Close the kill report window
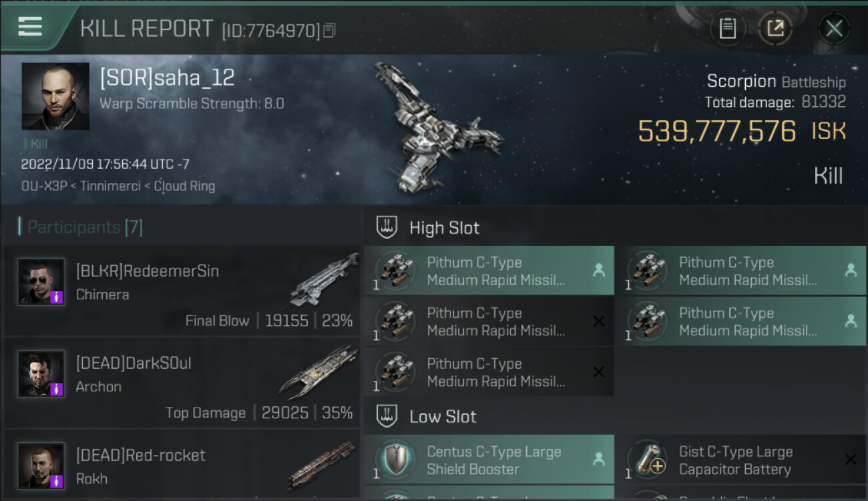The width and height of the screenshot is (868, 501). point(834,28)
